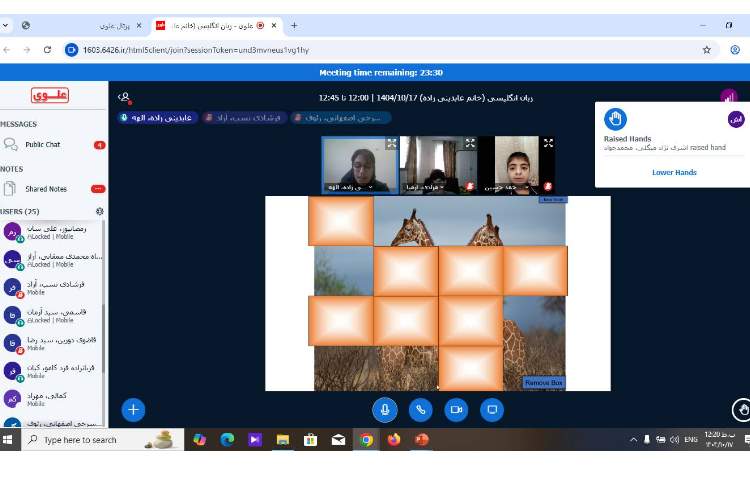Open Public Chat
This screenshot has width=750, height=480.
(x=42, y=145)
